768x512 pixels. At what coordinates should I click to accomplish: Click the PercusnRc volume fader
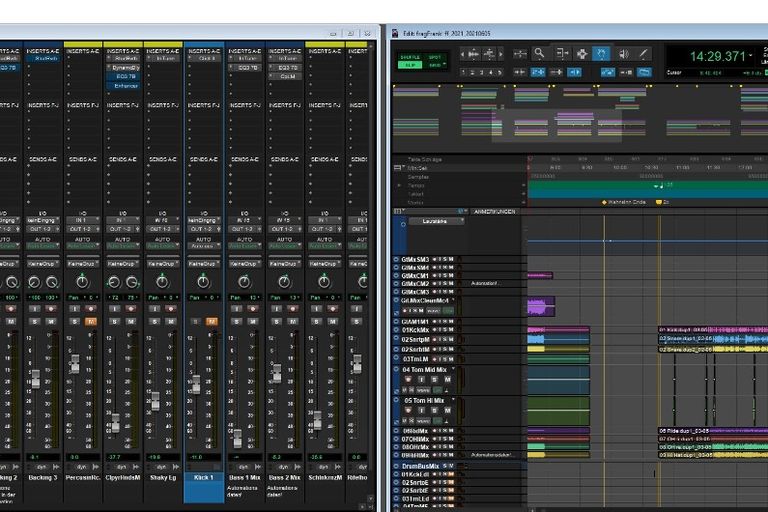pos(75,364)
